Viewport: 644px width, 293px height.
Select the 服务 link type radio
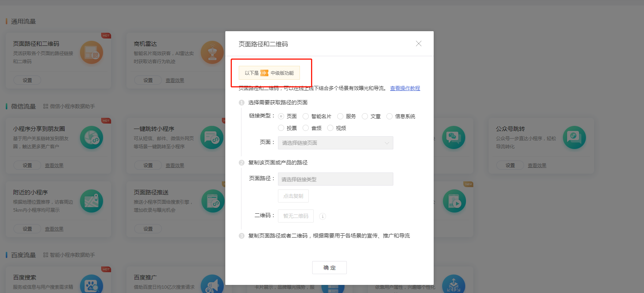tap(340, 116)
